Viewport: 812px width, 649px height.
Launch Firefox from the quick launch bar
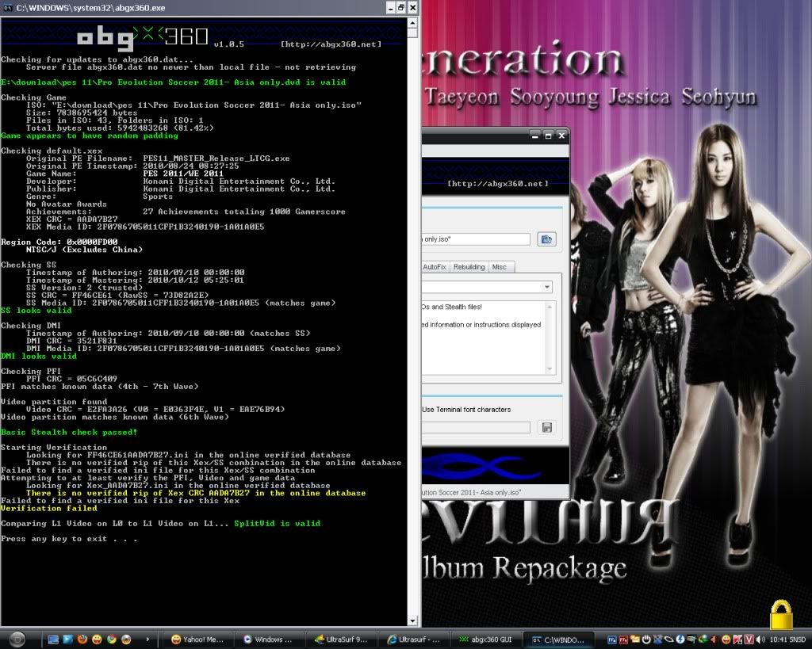click(82, 639)
